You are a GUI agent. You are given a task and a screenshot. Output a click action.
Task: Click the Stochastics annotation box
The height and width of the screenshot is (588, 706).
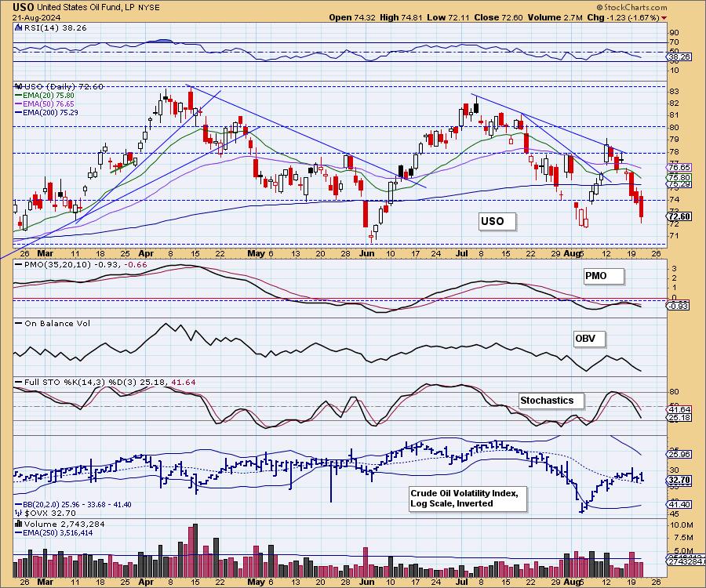(x=551, y=401)
